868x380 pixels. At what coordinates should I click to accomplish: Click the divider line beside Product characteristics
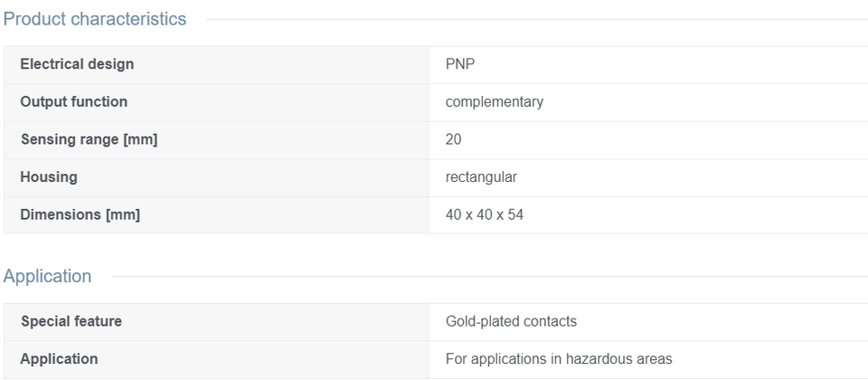pyautogui.click(x=537, y=19)
